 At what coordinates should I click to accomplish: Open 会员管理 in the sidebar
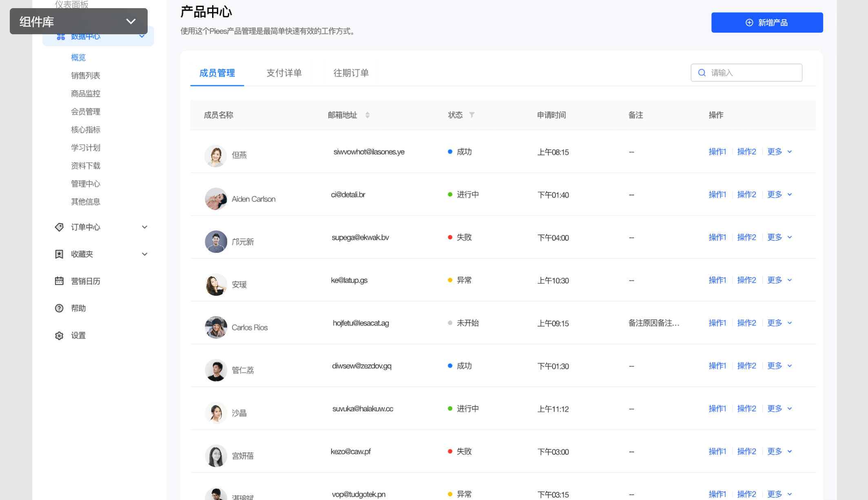tap(86, 111)
